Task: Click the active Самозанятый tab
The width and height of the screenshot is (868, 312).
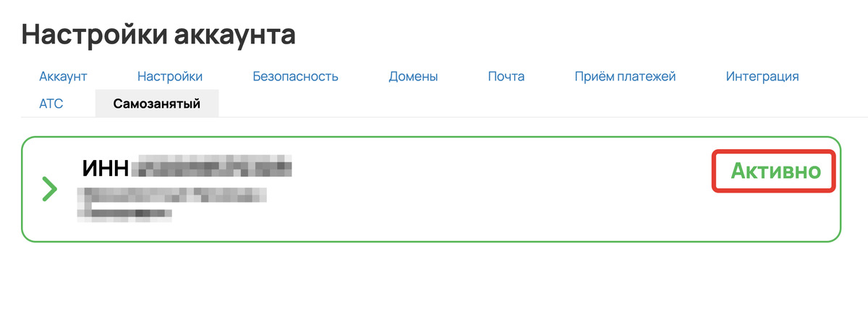Action: [157, 104]
